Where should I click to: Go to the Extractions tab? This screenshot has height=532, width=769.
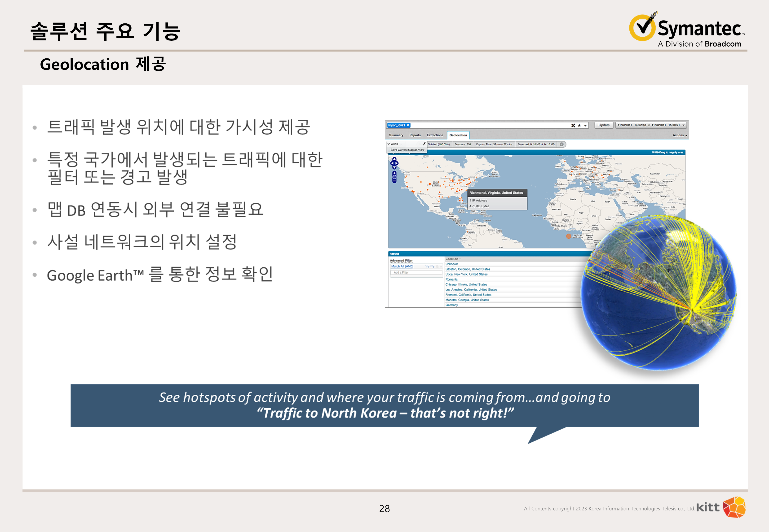(x=435, y=135)
